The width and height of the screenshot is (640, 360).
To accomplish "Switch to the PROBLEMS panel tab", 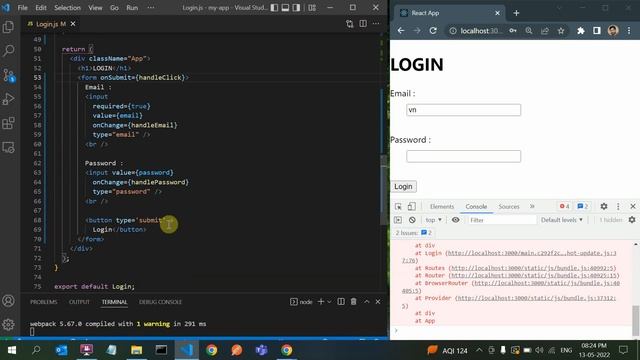I will point(44,302).
